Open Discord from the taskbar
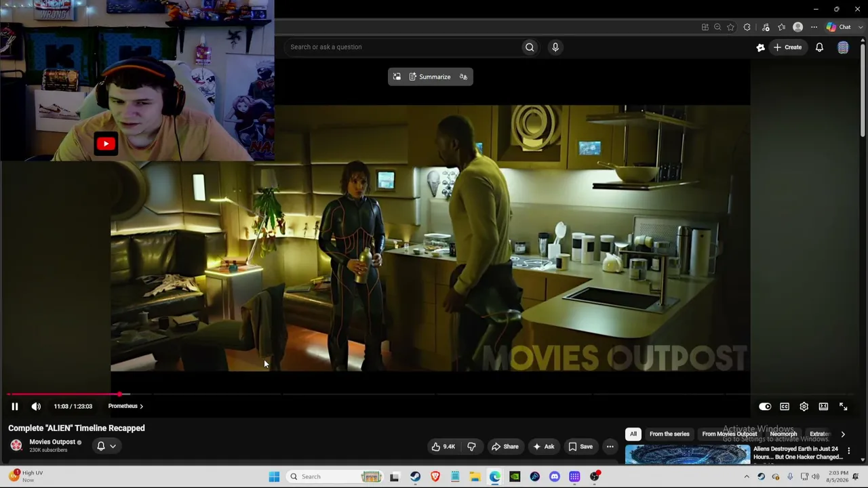Screen dimensions: 868x488 click(x=555, y=476)
